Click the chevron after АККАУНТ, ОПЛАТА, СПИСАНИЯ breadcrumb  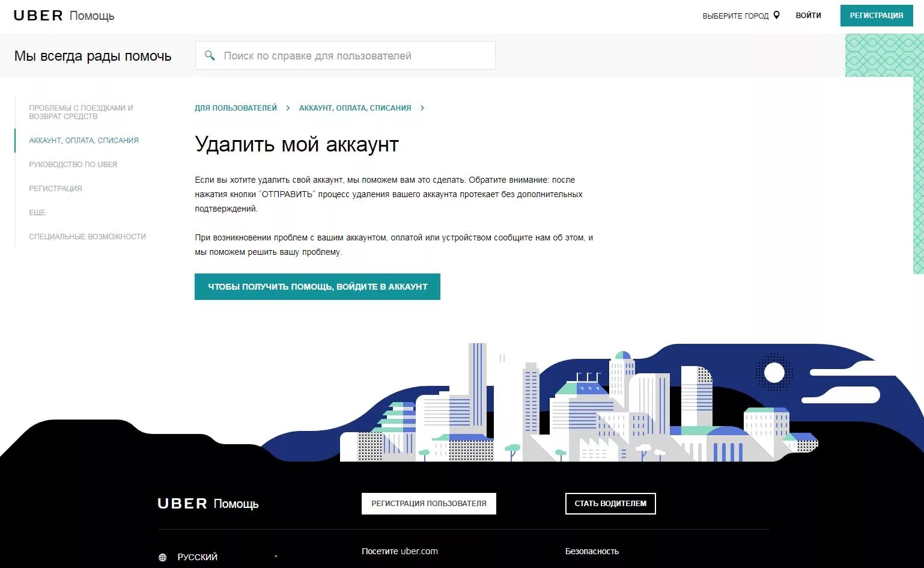(422, 108)
